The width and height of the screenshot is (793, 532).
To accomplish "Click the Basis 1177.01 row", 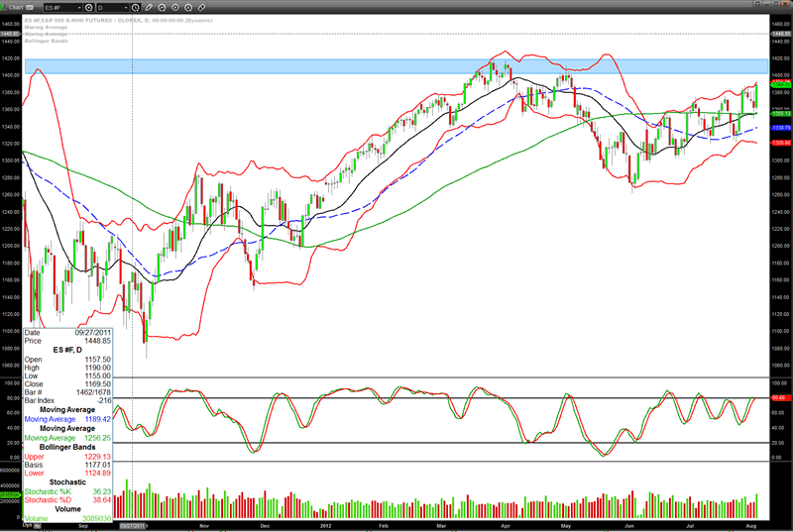I will pyautogui.click(x=67, y=465).
